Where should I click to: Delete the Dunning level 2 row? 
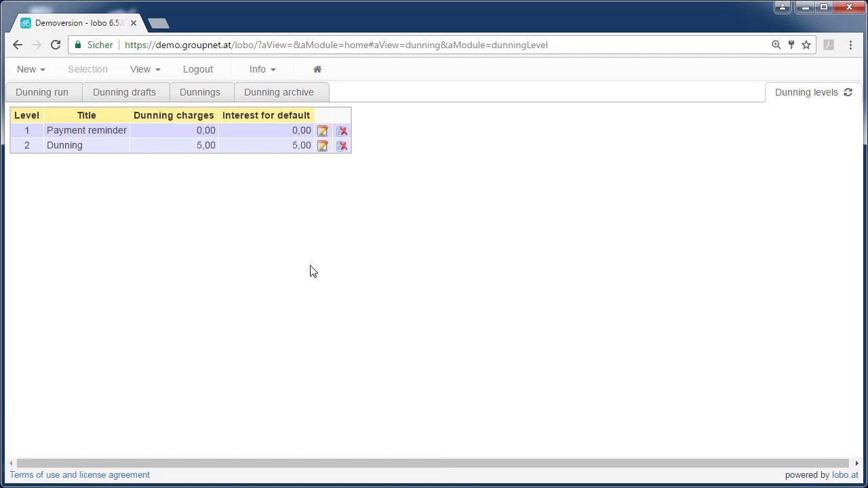coord(342,146)
